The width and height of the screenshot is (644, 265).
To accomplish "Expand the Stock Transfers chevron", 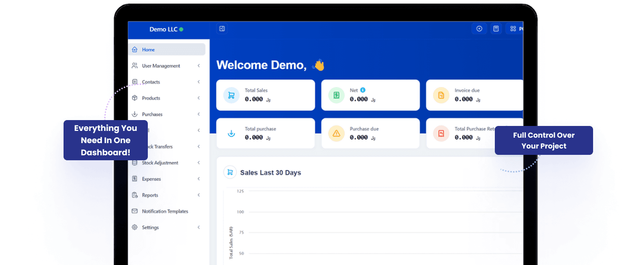I will click(x=199, y=147).
